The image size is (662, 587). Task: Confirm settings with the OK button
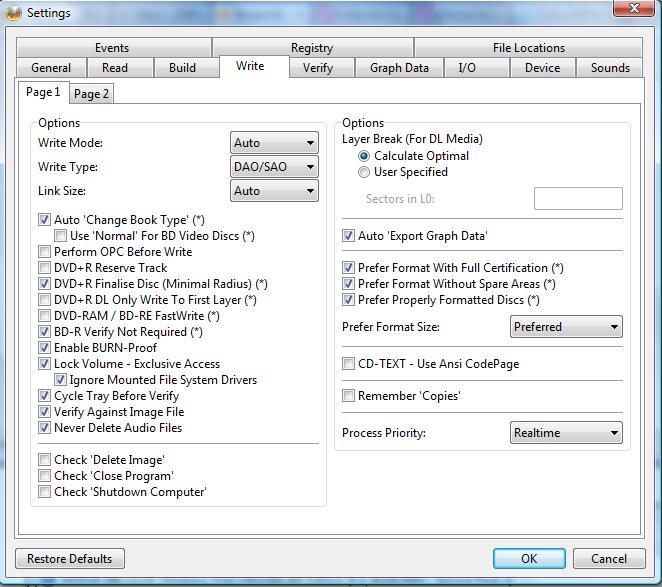[x=529, y=559]
